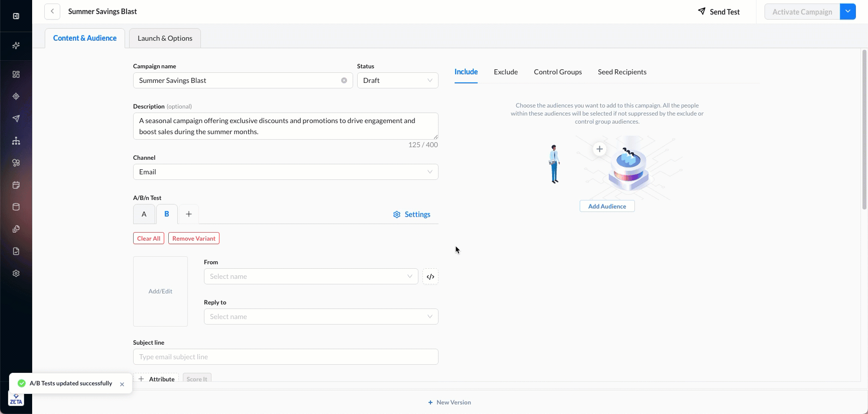The height and width of the screenshot is (414, 868).
Task: Click into the Subject line input field
Action: [x=285, y=357]
